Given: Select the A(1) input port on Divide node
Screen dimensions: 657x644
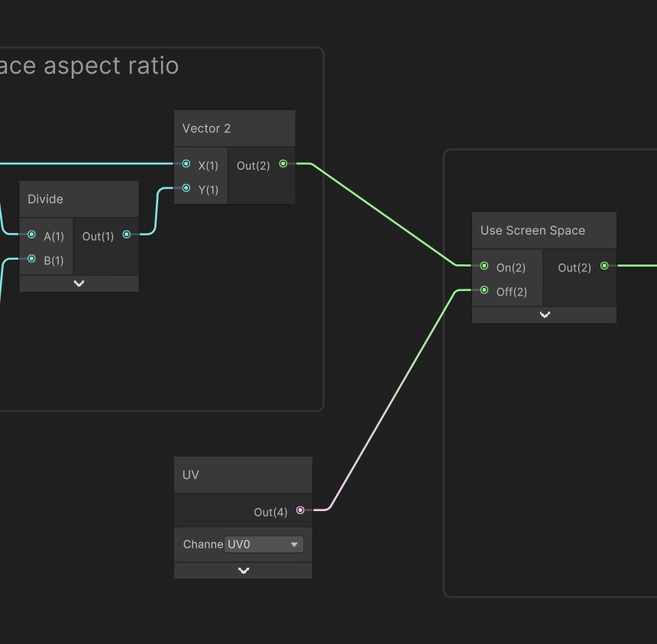Looking at the screenshot, I should pos(31,235).
